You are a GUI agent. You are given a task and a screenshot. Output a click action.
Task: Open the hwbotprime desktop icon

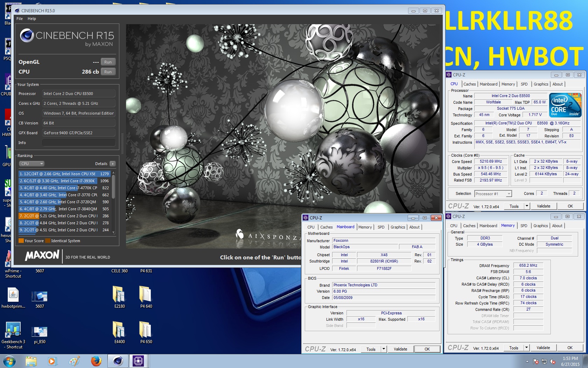click(13, 298)
